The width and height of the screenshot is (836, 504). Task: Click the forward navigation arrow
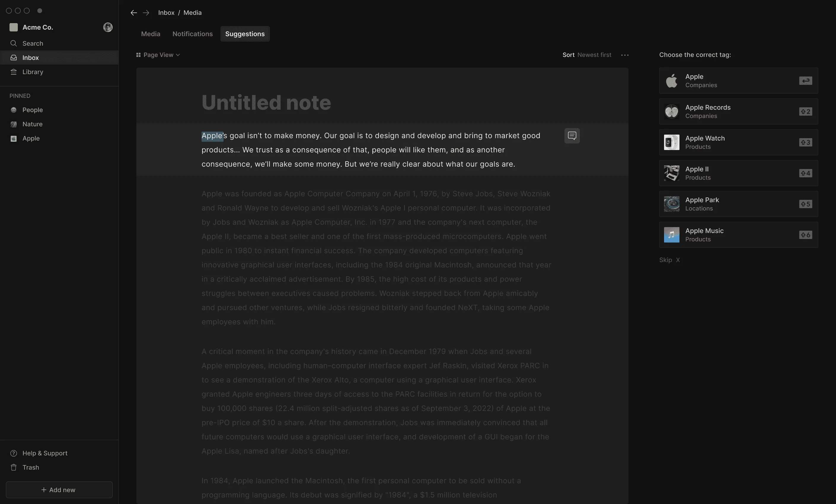[146, 12]
